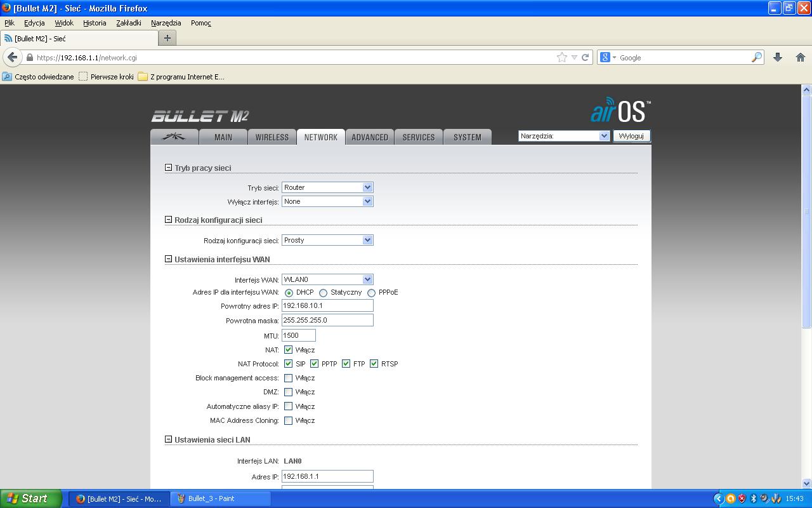
Task: Open Rodzaj konfiguracji sieci dropdown
Action: 327,240
